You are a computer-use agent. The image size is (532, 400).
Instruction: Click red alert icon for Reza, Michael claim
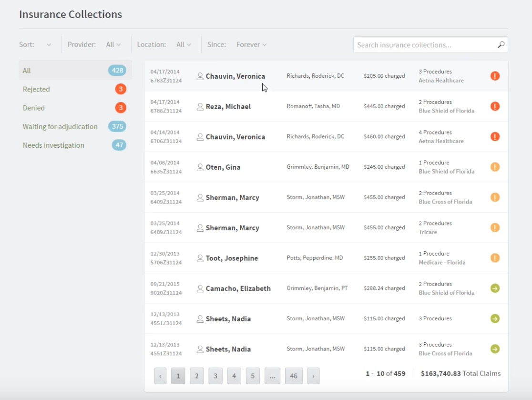click(495, 106)
